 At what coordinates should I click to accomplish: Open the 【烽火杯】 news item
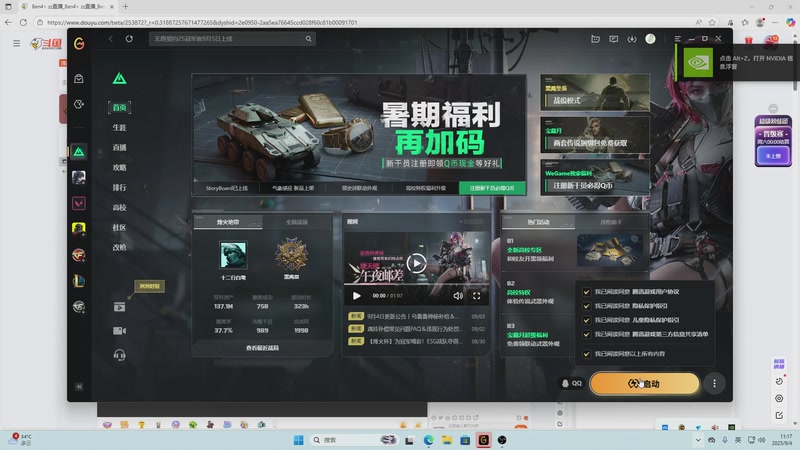pos(416,341)
